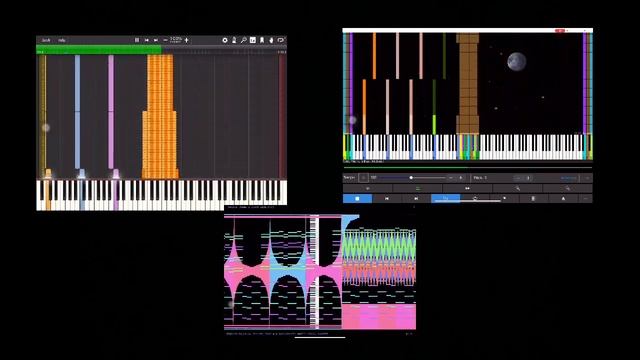Click the blue link text in tempo row
The image size is (640, 360).
569,178
